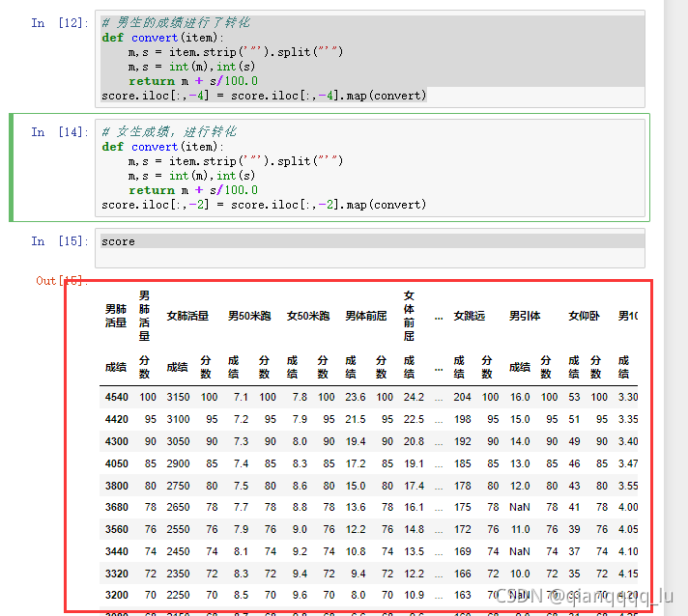This screenshot has height=616, width=688.
Task: Click the cell with value 3050
Action: click(x=178, y=441)
